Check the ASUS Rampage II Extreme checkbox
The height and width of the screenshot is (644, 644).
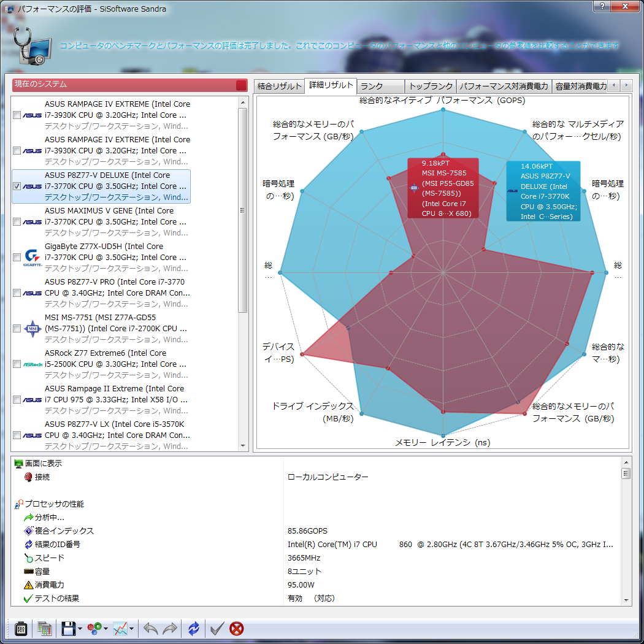pos(17,400)
